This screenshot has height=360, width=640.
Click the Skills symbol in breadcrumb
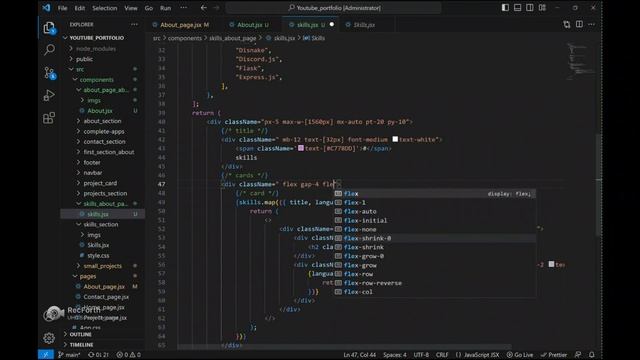(x=314, y=38)
